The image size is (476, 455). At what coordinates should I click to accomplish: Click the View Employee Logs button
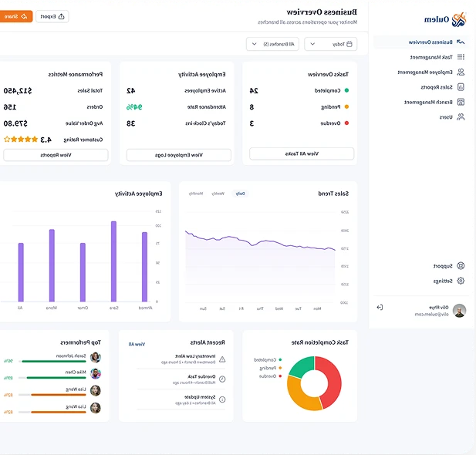179,155
